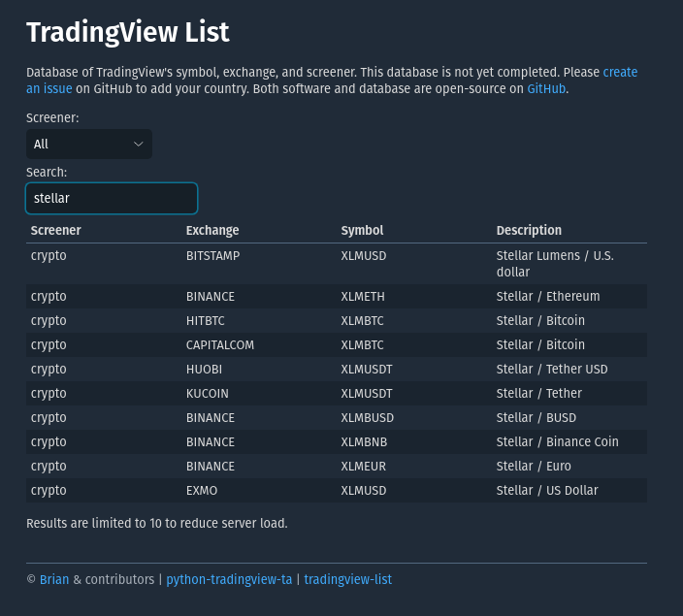This screenshot has width=683, height=616.
Task: Click the 'Stellar / Binance Coin' description
Action: coord(557,441)
